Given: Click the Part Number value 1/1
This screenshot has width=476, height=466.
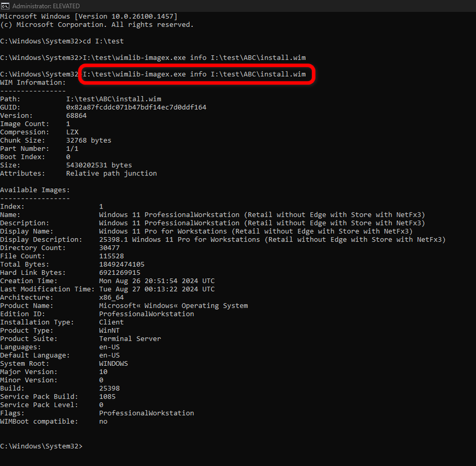Looking at the screenshot, I should click(72, 149).
